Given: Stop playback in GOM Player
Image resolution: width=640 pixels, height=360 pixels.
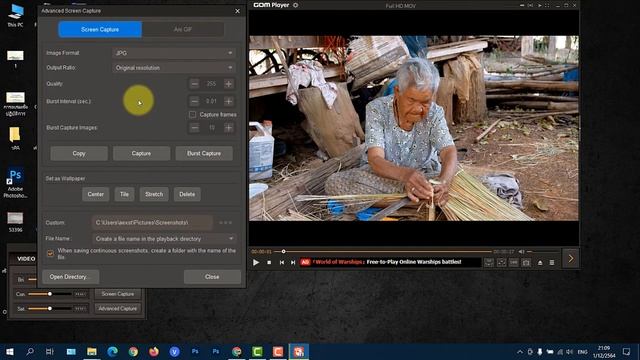Looking at the screenshot, I should point(269,262).
